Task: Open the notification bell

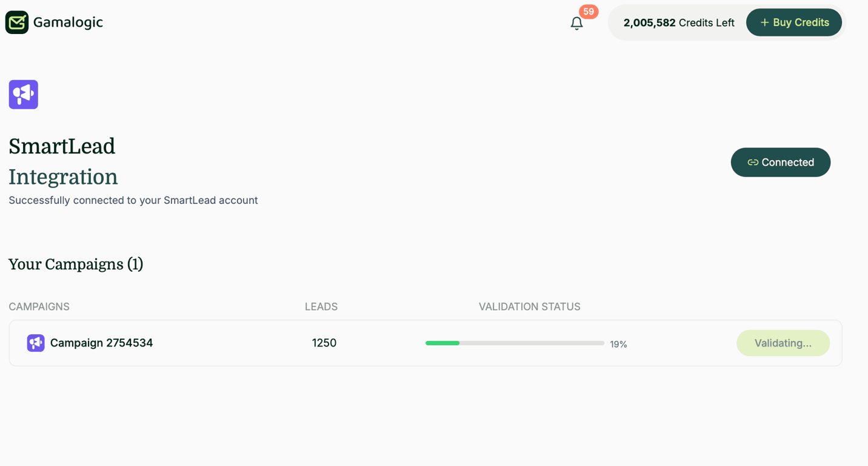Action: click(576, 24)
